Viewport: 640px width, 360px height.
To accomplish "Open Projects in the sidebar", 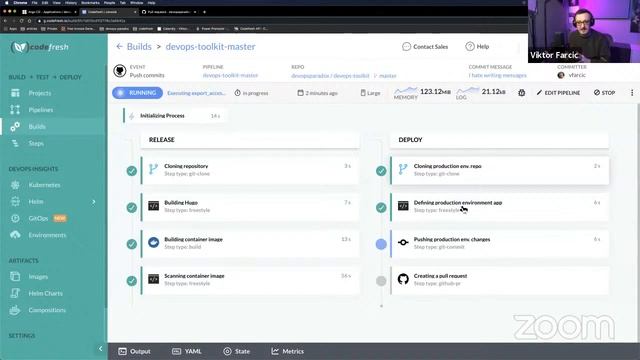I will (x=40, y=93).
